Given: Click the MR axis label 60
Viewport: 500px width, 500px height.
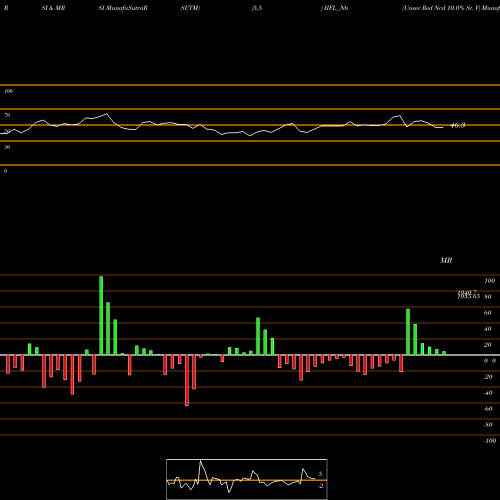Looking at the screenshot, I should coord(488,313).
